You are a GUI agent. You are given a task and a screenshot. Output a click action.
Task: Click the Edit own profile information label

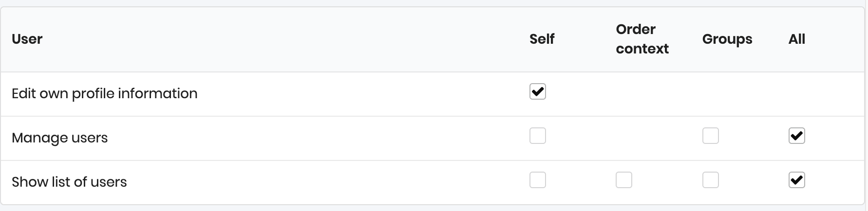point(105,93)
